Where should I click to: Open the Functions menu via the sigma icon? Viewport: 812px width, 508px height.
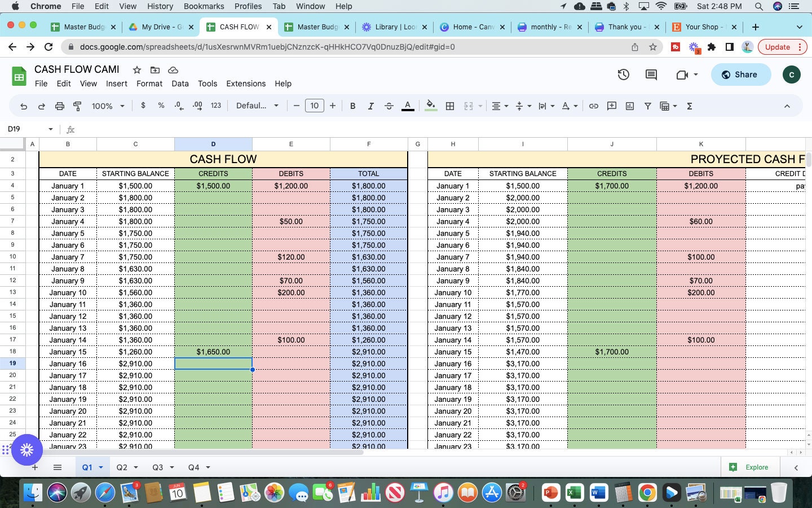689,106
